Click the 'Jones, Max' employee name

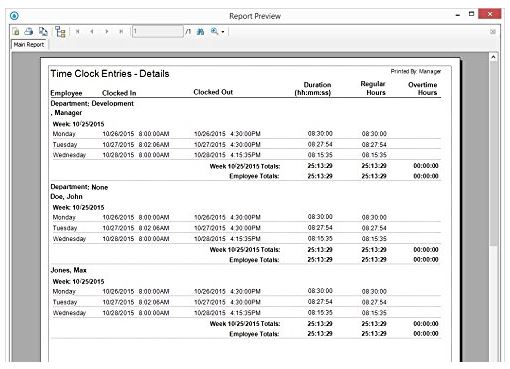click(x=68, y=270)
